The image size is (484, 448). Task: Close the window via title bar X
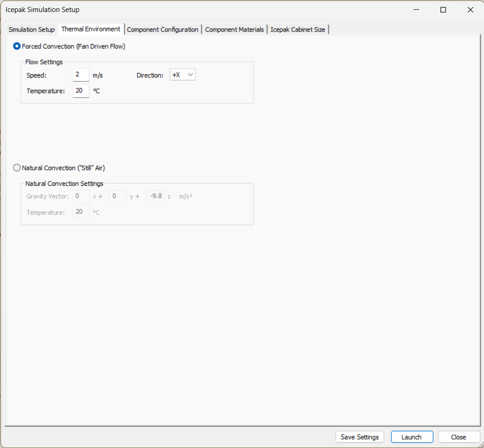pos(471,10)
